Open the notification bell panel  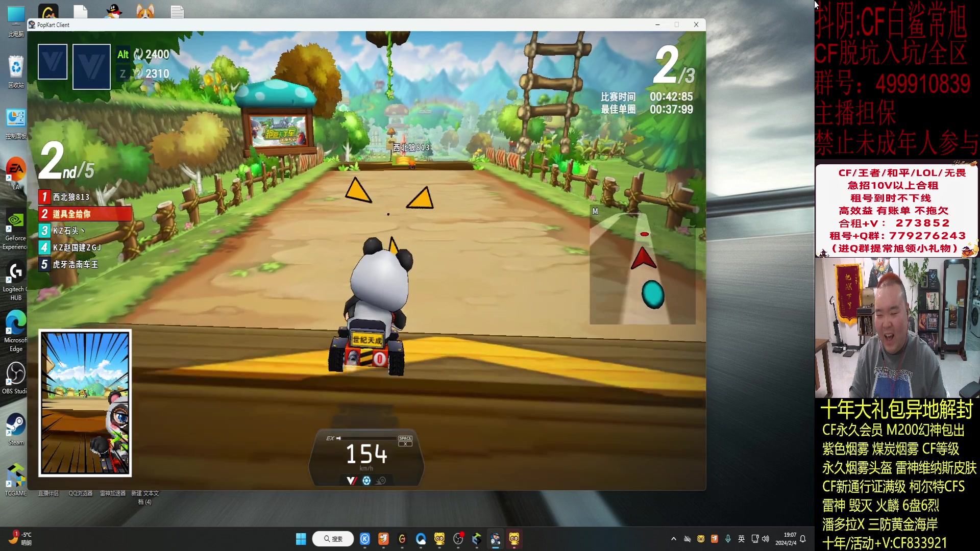pyautogui.click(x=803, y=539)
